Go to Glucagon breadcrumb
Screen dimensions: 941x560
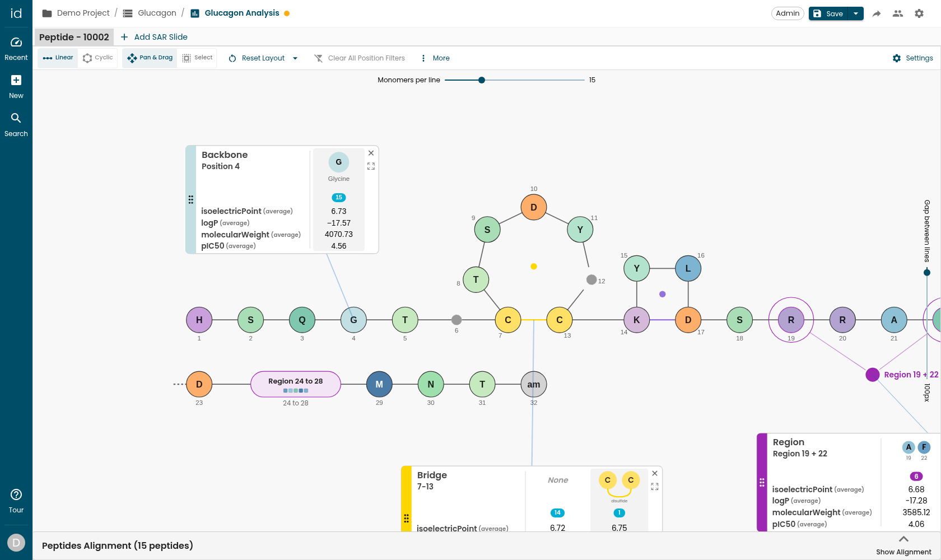[x=150, y=13]
